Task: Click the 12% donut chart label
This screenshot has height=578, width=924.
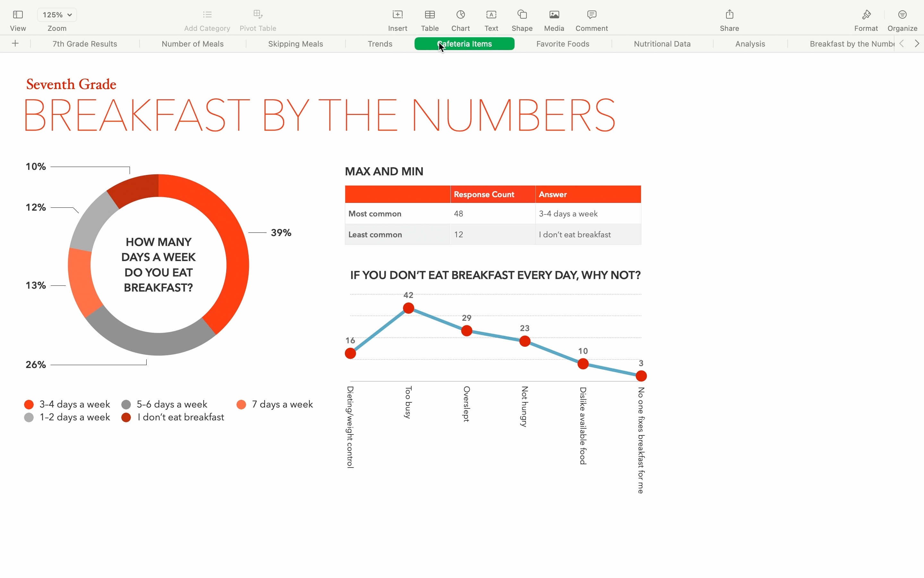Action: click(x=36, y=207)
